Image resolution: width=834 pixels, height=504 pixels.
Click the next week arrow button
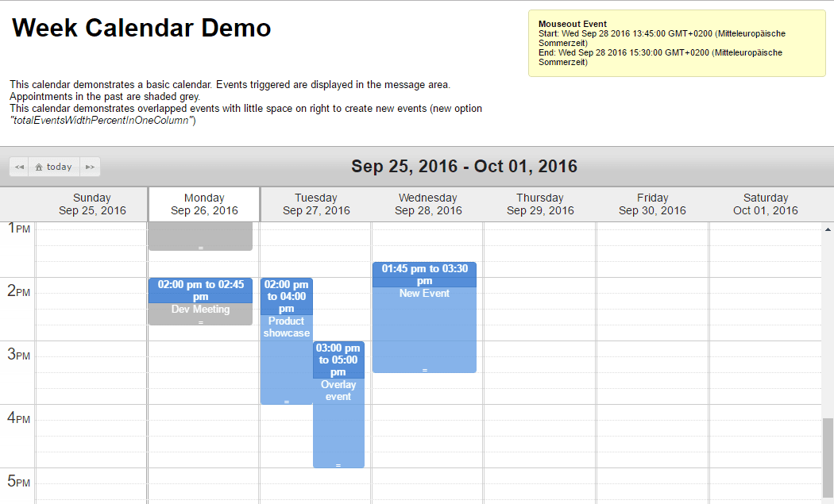[90, 167]
